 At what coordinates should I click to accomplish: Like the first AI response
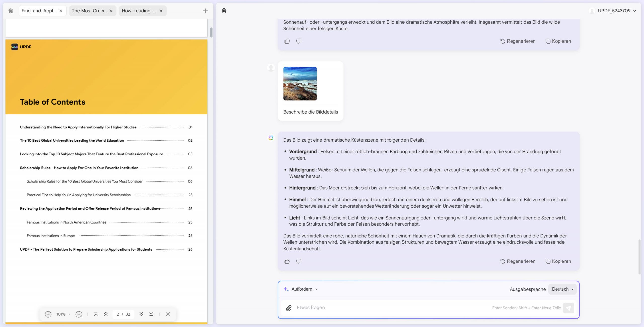(x=287, y=41)
